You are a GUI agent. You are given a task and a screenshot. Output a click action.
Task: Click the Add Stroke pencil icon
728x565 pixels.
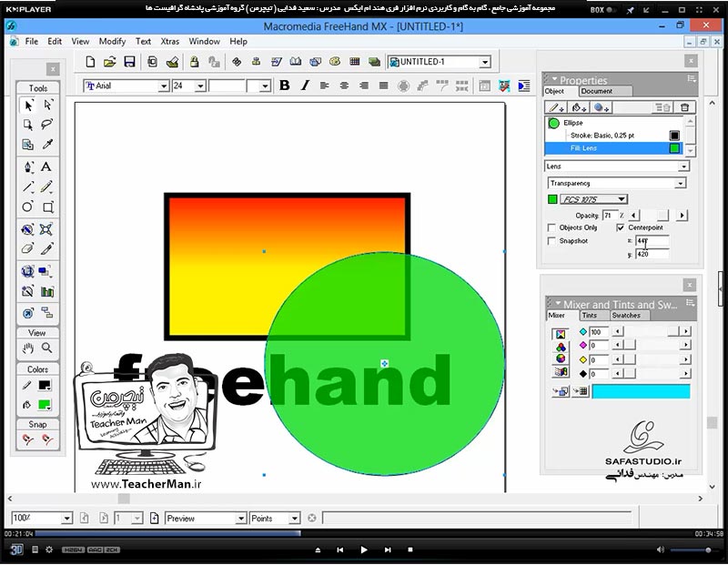pyautogui.click(x=556, y=107)
